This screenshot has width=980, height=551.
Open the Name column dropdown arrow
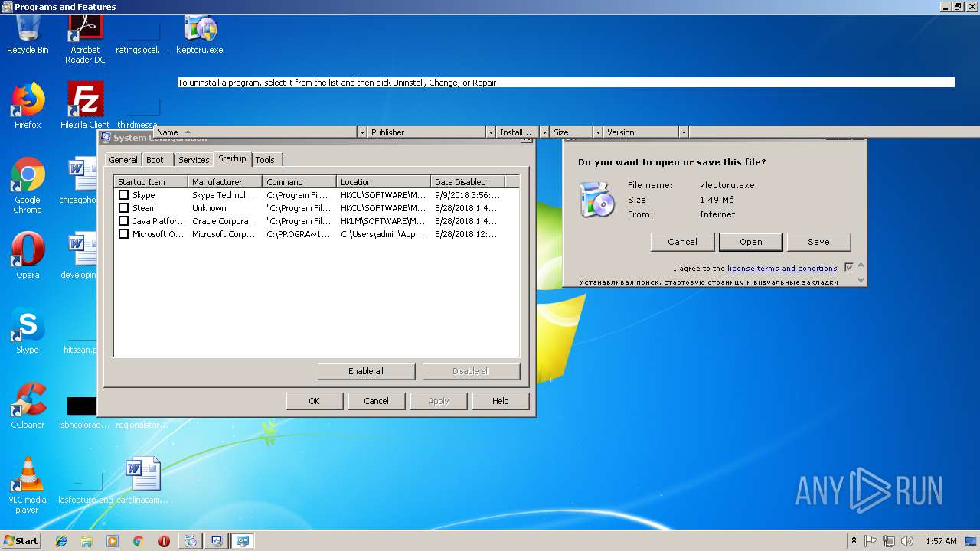[x=362, y=132]
